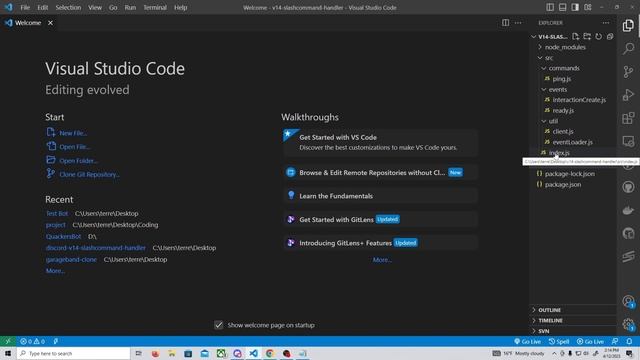Open the File menu

pyautogui.click(x=25, y=7)
